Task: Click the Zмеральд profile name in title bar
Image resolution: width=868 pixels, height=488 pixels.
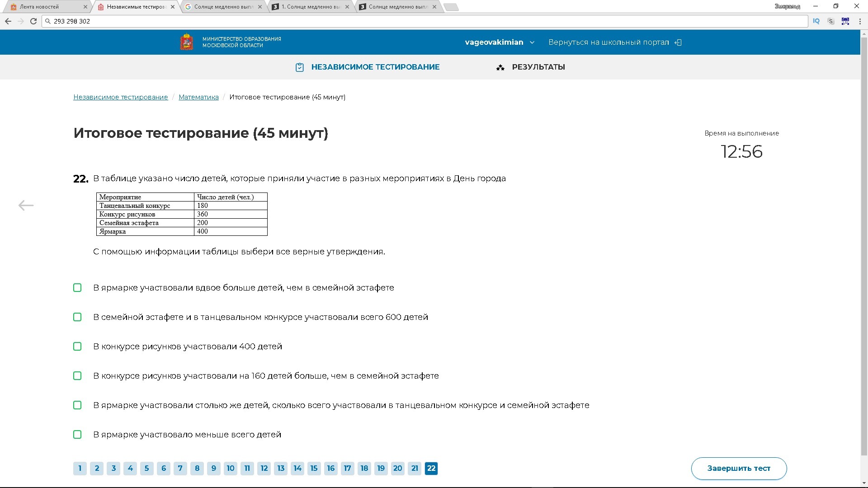Action: [x=787, y=6]
